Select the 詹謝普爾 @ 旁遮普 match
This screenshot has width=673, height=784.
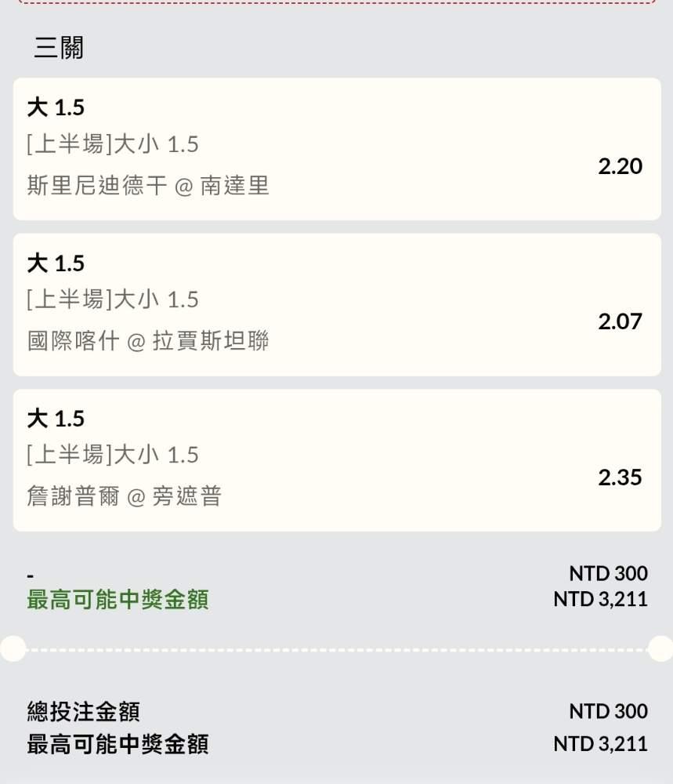pos(125,496)
